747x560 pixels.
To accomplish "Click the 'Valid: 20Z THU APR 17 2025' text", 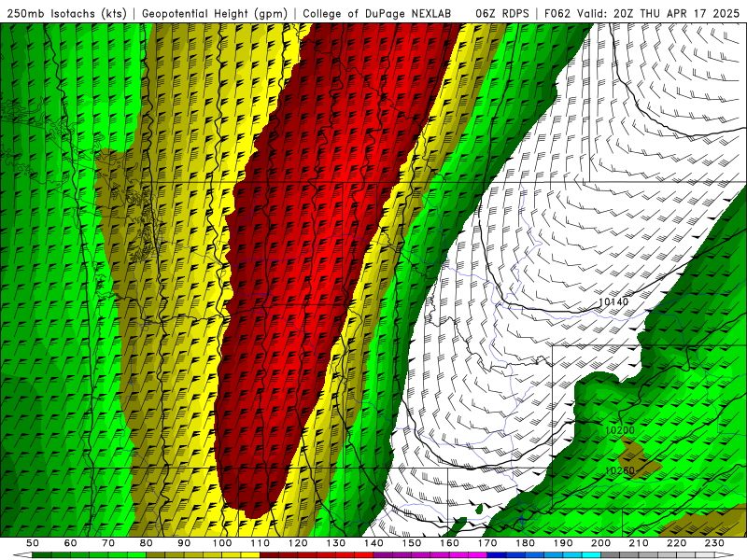I will [x=658, y=13].
